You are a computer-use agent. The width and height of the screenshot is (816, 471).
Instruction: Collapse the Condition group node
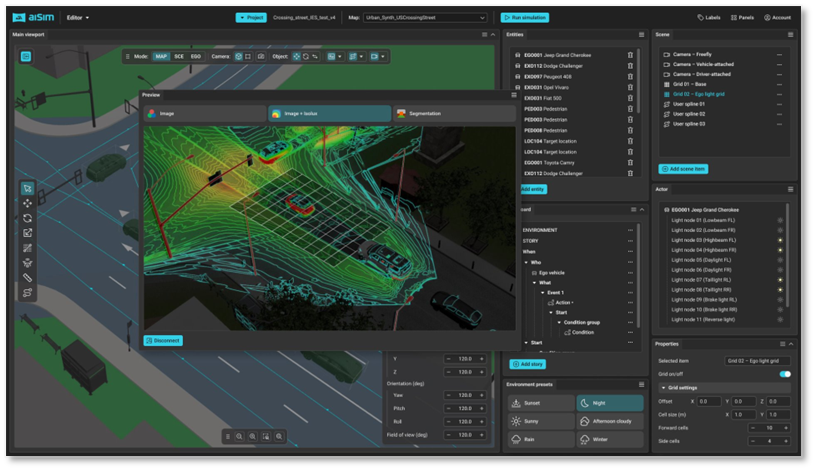[559, 323]
